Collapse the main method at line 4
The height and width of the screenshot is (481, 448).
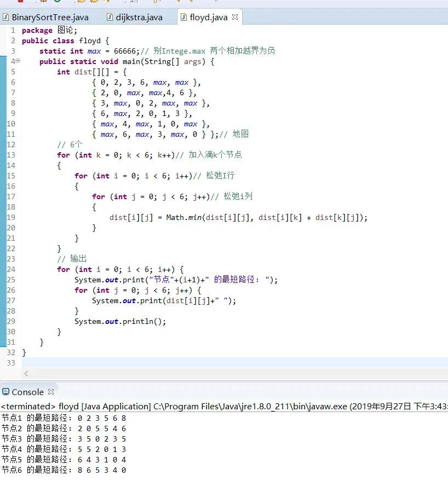[x=18, y=61]
